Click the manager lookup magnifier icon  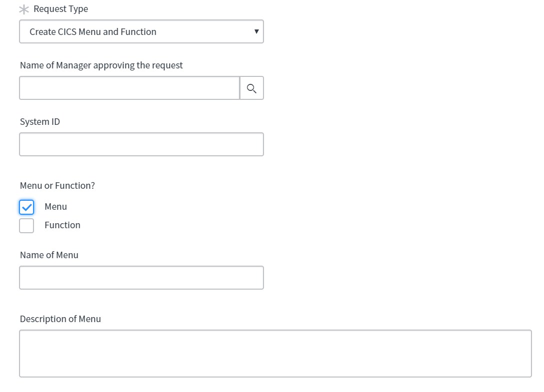pyautogui.click(x=251, y=88)
